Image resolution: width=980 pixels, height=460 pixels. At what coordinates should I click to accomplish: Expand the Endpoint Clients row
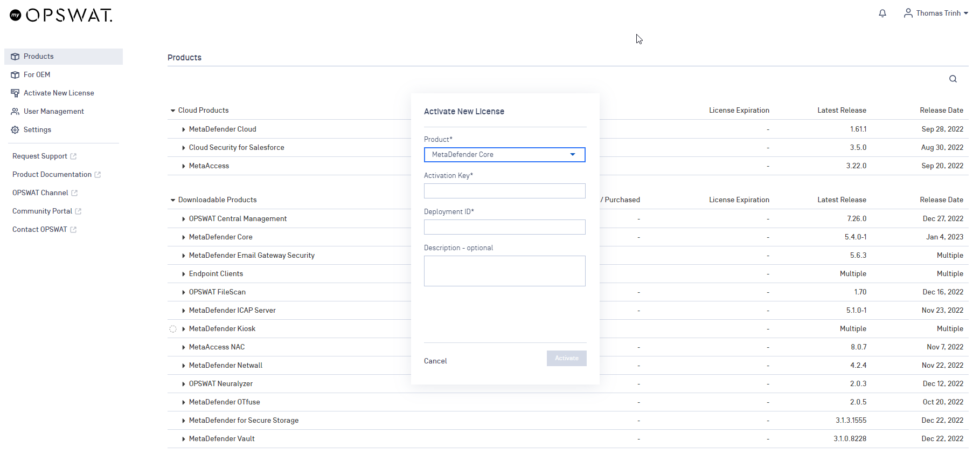point(184,274)
